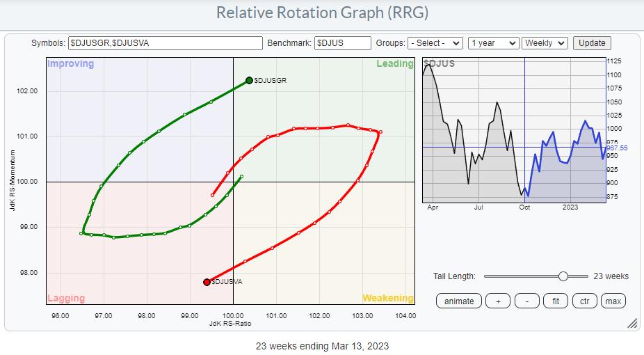Center the chart with ctr button
Image resolution: width=644 pixels, height=355 pixels.
584,301
